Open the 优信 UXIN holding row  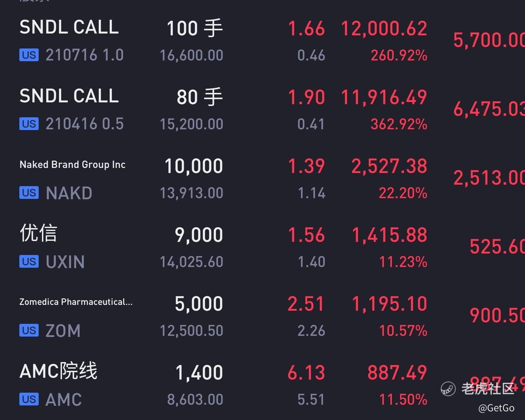click(262, 247)
